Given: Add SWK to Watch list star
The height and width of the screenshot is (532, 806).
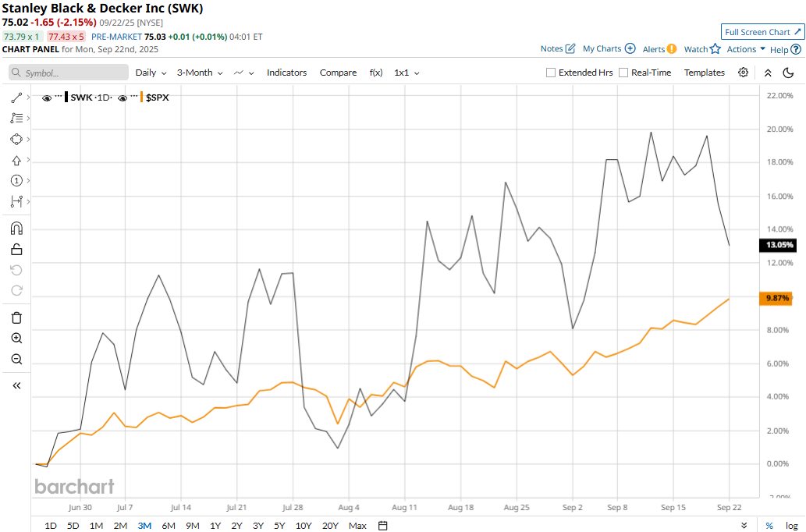Looking at the screenshot, I should tap(715, 49).
